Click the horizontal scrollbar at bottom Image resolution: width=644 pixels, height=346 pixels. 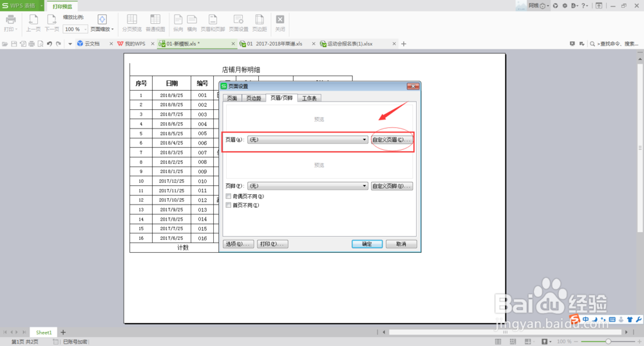505,332
